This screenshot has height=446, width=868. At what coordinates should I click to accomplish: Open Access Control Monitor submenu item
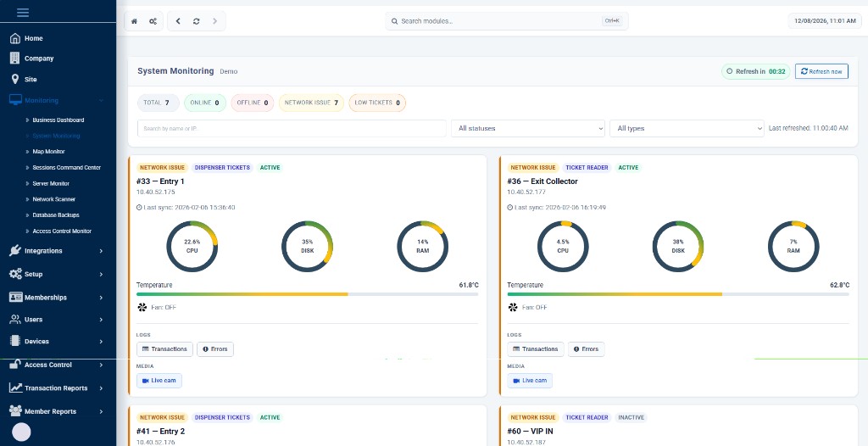62,231
